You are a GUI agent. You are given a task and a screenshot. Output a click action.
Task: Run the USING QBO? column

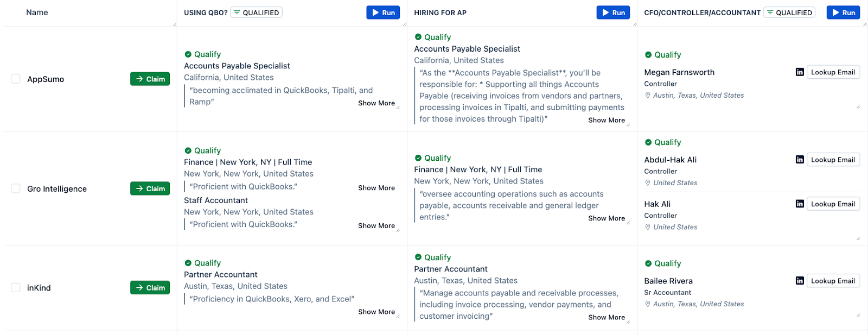pos(383,12)
